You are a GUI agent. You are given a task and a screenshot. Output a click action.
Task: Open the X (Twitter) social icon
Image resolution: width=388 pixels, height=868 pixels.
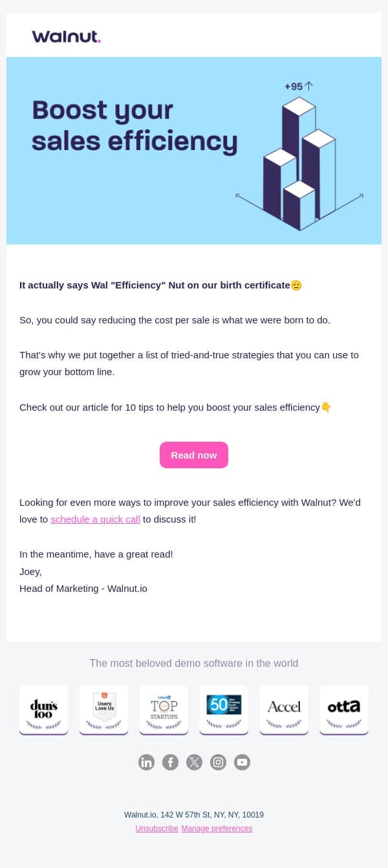click(x=194, y=762)
